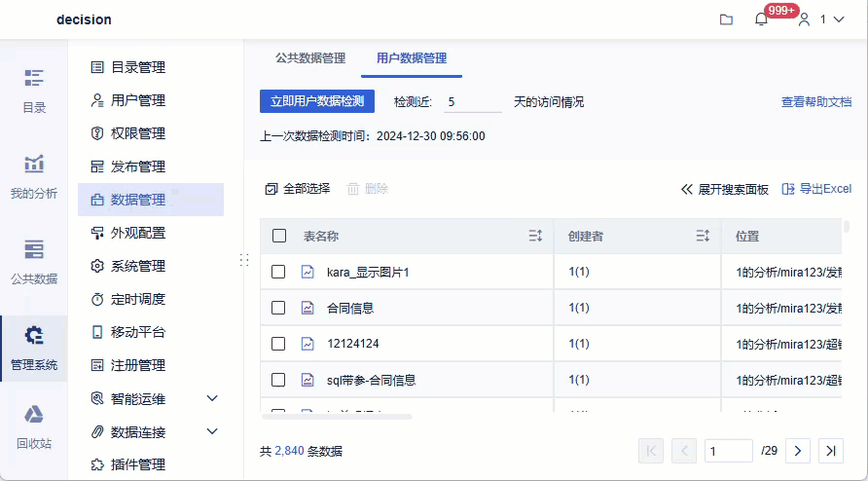
Task: Switch to 公共数据管理 tab
Action: (x=310, y=58)
